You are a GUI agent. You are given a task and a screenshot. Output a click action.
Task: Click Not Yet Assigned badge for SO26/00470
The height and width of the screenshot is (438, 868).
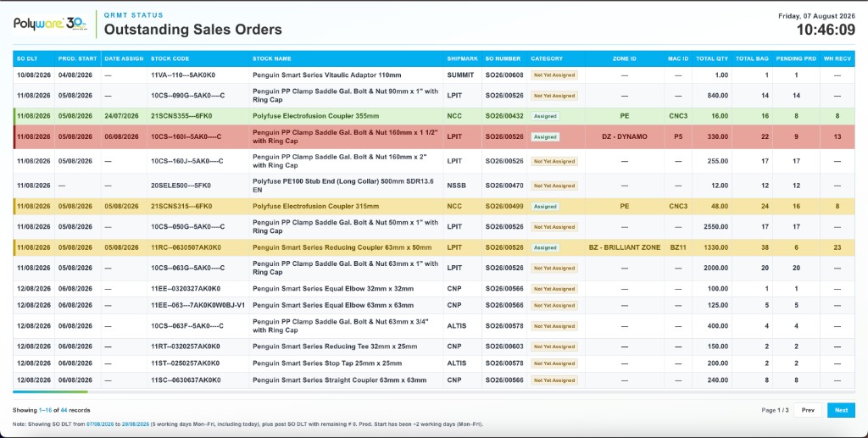pos(554,186)
